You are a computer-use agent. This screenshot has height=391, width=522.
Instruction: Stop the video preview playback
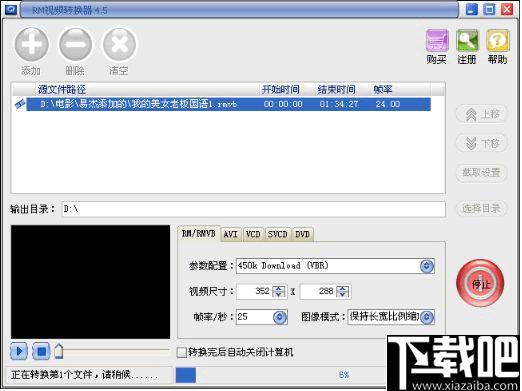point(41,351)
